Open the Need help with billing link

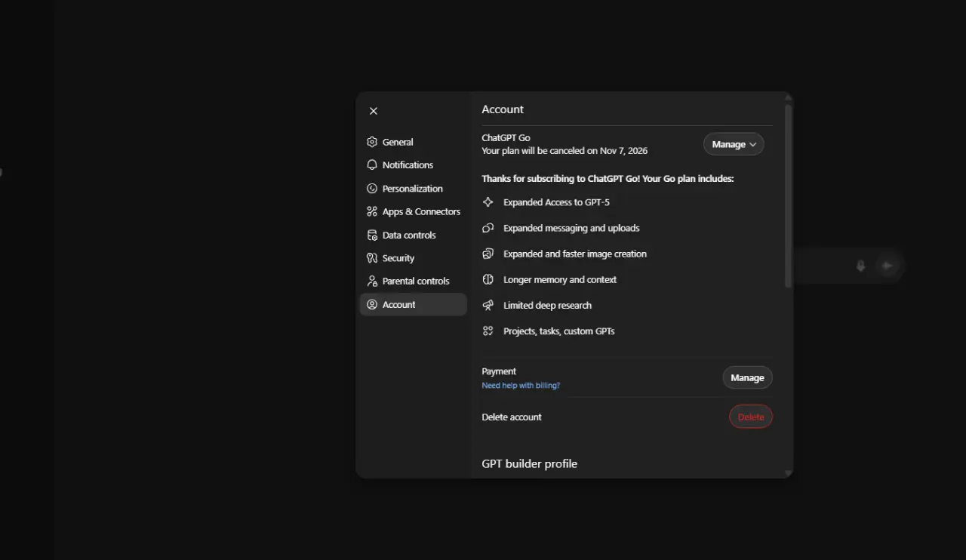pos(521,385)
